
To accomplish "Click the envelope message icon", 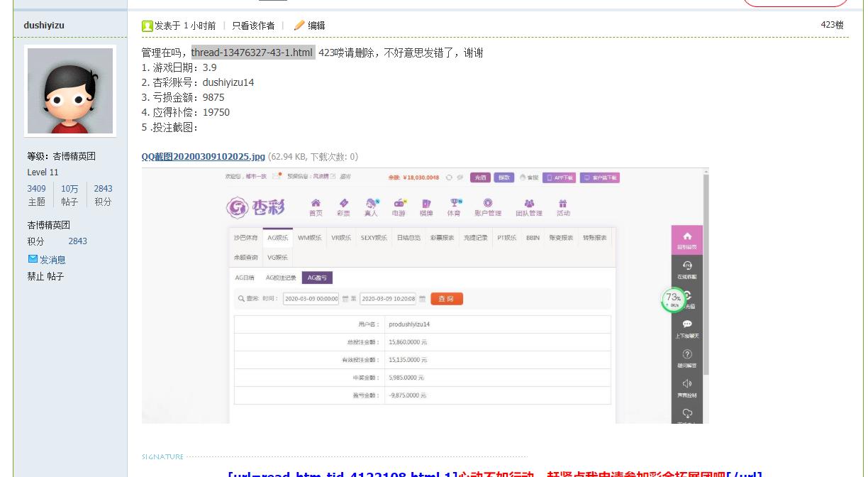I will (33, 259).
